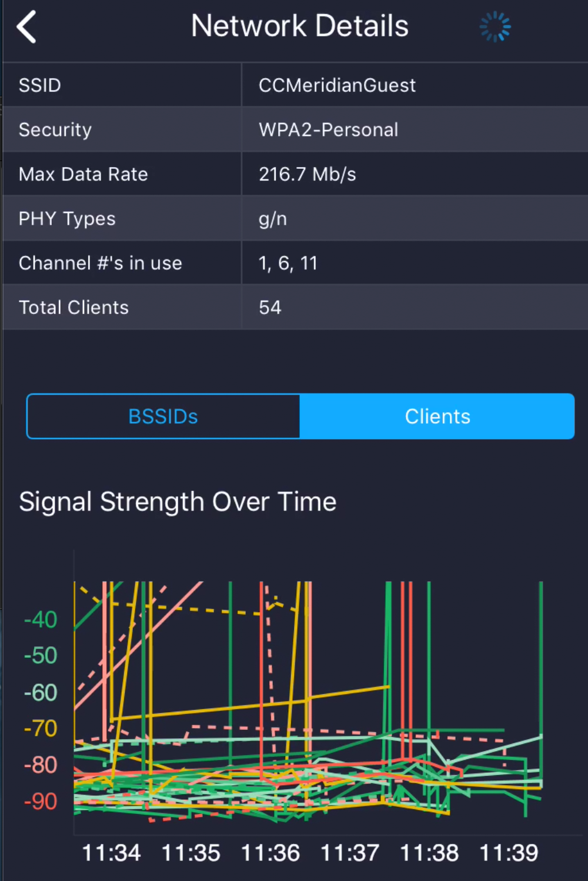Tap the loading spinner indicator
Viewport: 588px width, 881px height.
495,26
